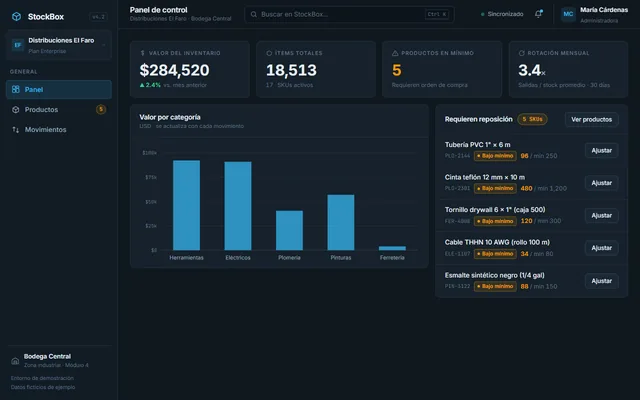Click the MC user avatar
This screenshot has width=640, height=400.
pos(568,14)
